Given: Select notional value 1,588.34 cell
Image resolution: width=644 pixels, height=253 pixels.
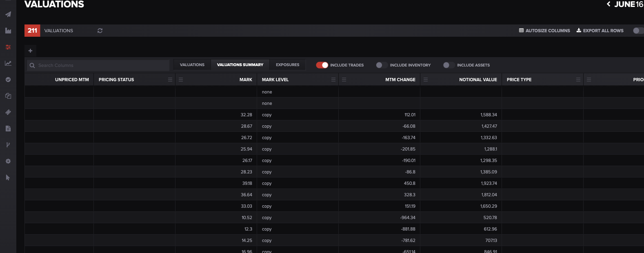Looking at the screenshot, I should click(461, 115).
